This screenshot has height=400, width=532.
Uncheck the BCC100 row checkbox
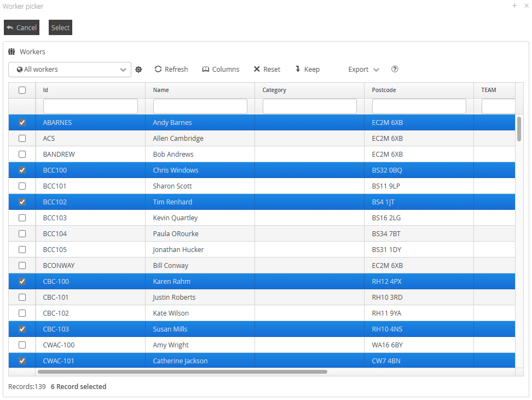(22, 170)
